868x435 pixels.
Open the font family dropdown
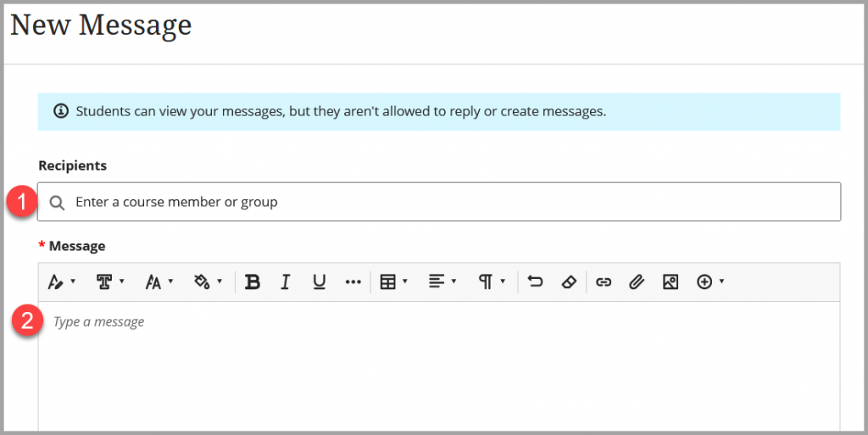click(x=110, y=282)
